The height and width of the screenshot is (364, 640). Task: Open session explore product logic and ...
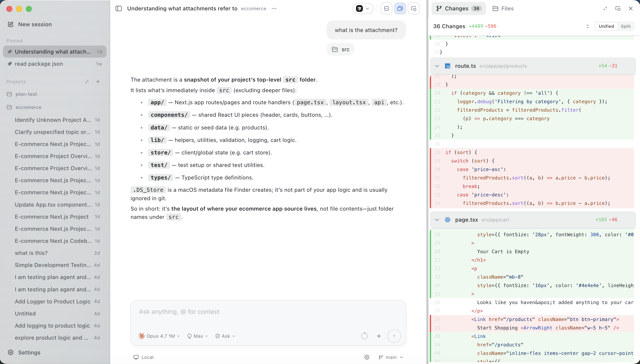[55, 338]
